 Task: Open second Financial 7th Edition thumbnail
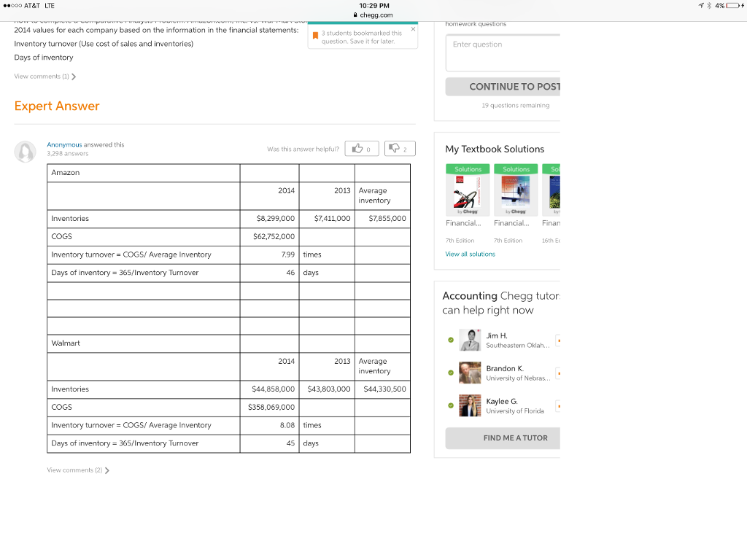point(516,190)
